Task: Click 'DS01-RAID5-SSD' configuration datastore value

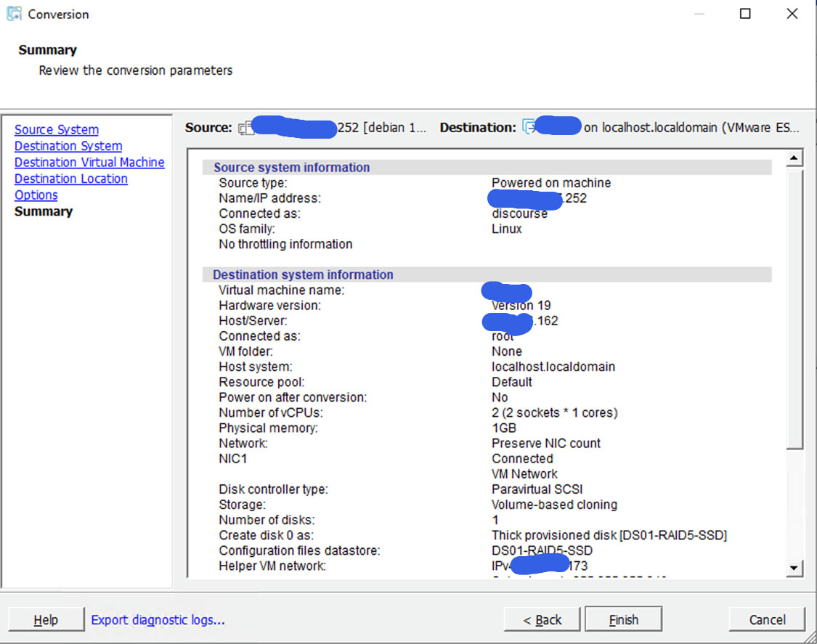Action: coord(542,551)
